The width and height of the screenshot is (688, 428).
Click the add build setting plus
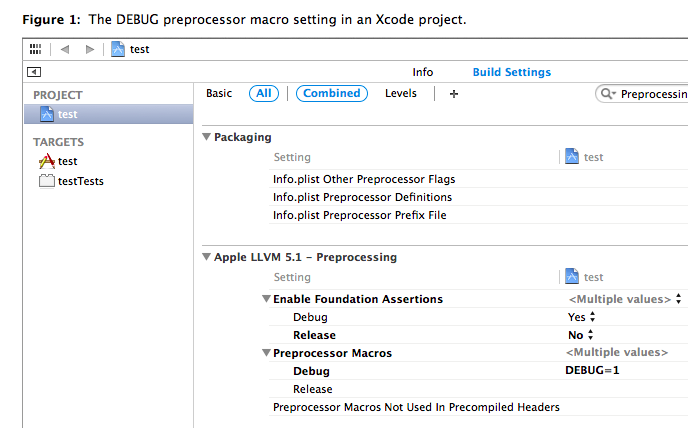[453, 93]
